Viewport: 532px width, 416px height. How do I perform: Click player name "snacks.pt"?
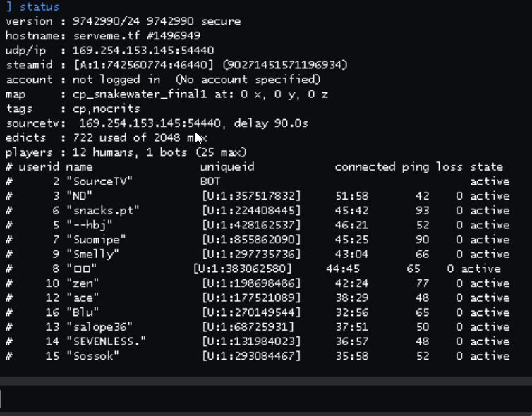pyautogui.click(x=103, y=210)
